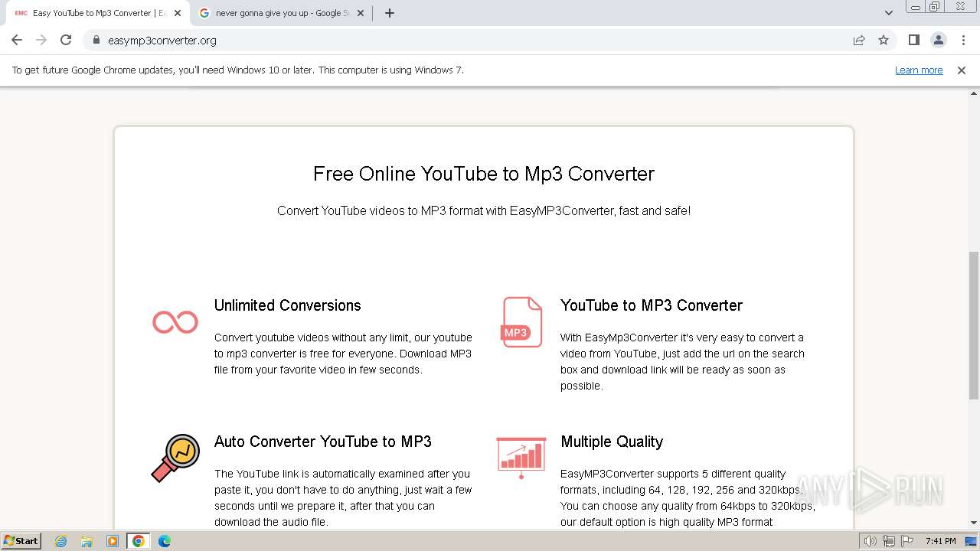The height and width of the screenshot is (551, 980).
Task: Open the Chrome three-dot menu
Action: (963, 40)
